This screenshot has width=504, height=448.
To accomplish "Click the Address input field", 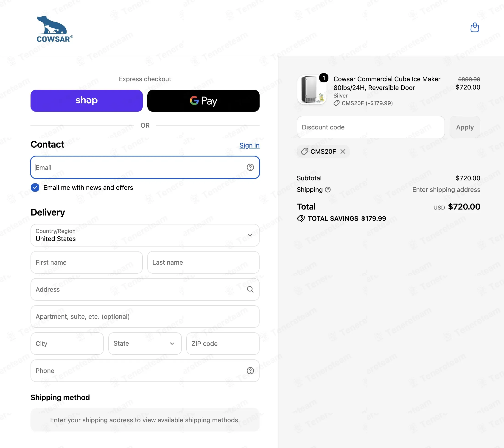I will [x=145, y=289].
